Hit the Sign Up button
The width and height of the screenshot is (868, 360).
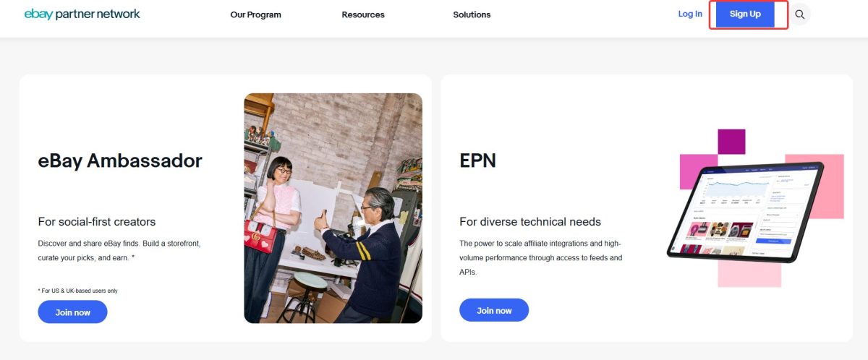745,14
